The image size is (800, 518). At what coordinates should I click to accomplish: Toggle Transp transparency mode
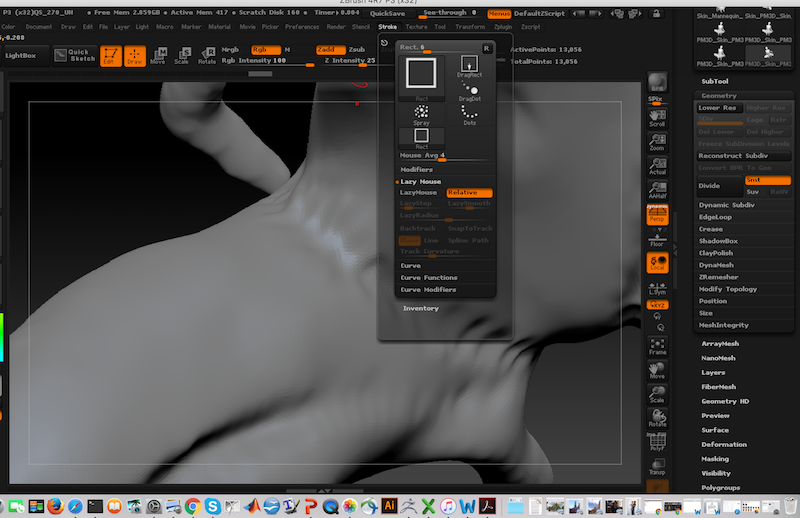point(657,466)
